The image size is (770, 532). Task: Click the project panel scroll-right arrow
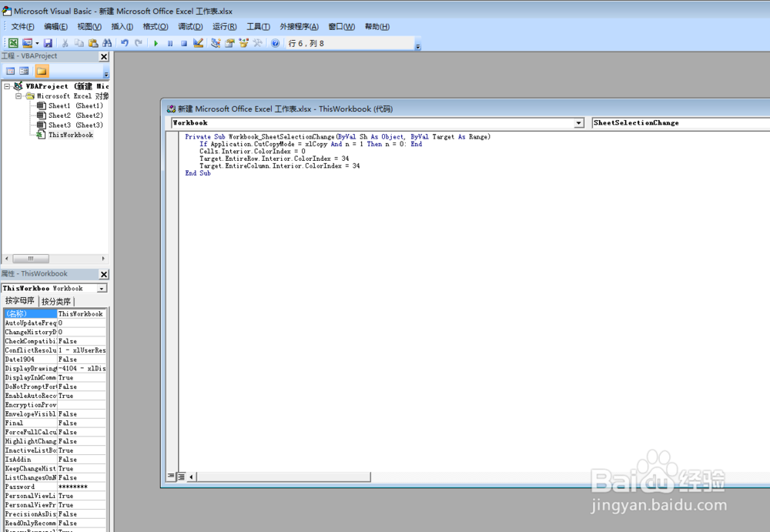(x=103, y=259)
